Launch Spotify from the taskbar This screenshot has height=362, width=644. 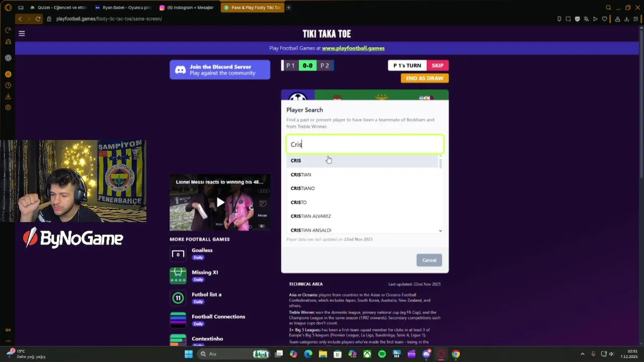coord(382,354)
